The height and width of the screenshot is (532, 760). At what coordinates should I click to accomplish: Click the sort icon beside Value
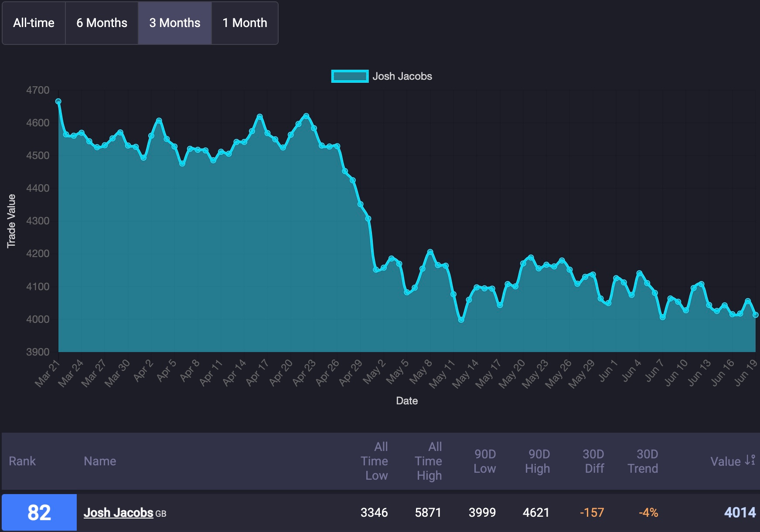click(750, 461)
